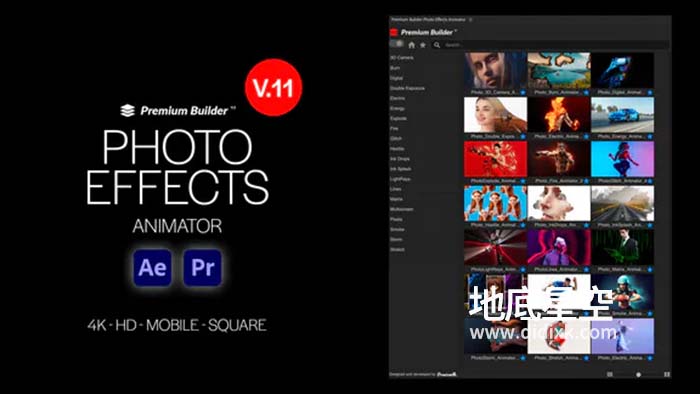700x394 pixels.
Task: Open the Pixflow developer link at bottom
Action: pos(447,374)
